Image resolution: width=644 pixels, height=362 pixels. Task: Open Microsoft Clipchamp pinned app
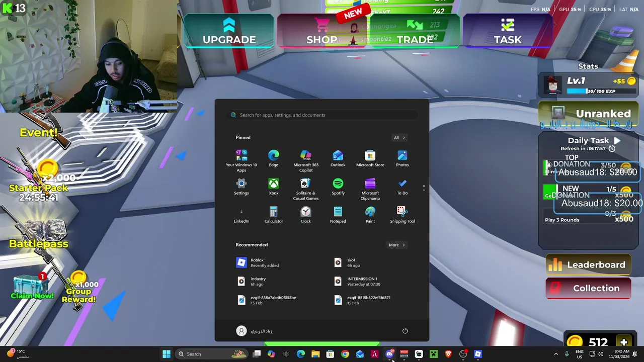(370, 189)
